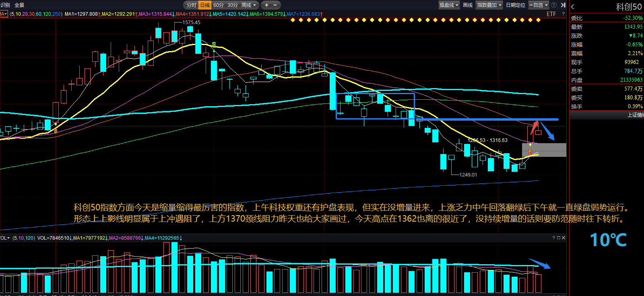Select the 30分 period tab

click(233, 5)
